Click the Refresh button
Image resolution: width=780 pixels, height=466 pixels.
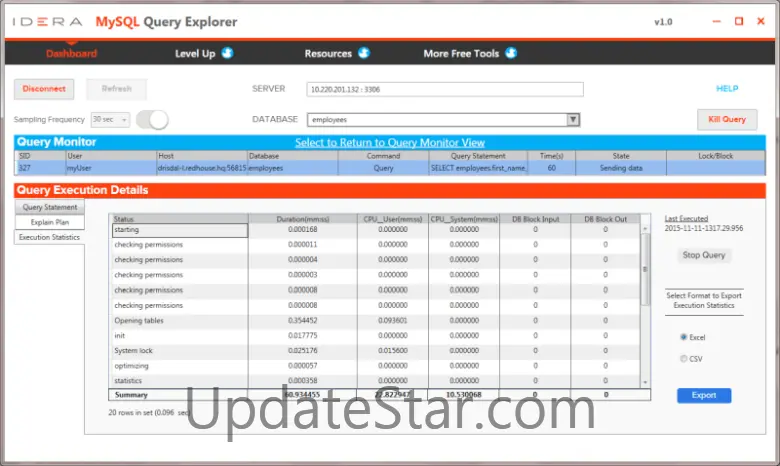point(116,89)
